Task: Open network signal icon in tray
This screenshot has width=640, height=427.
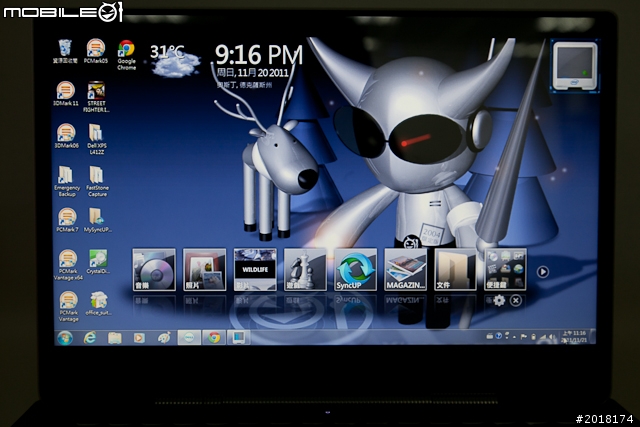Action: [x=543, y=337]
